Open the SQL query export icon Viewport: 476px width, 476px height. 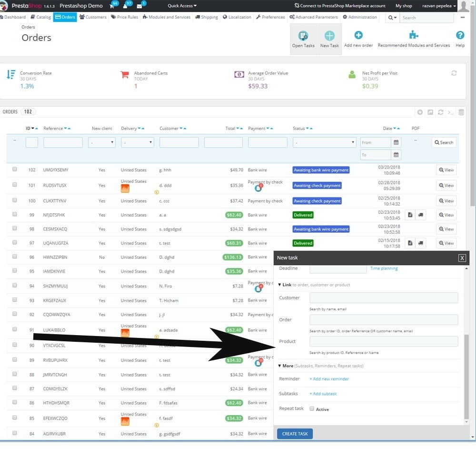click(x=450, y=112)
